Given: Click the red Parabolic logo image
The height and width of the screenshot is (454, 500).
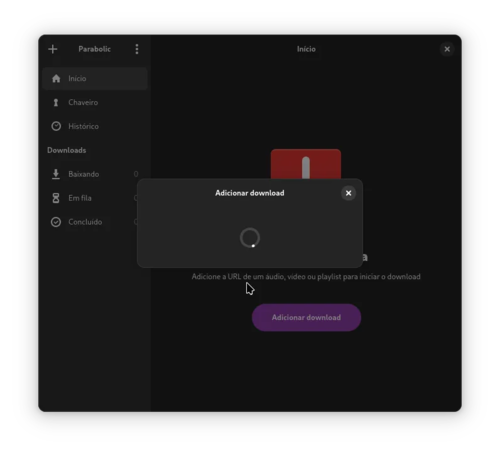Looking at the screenshot, I should coord(306,164).
